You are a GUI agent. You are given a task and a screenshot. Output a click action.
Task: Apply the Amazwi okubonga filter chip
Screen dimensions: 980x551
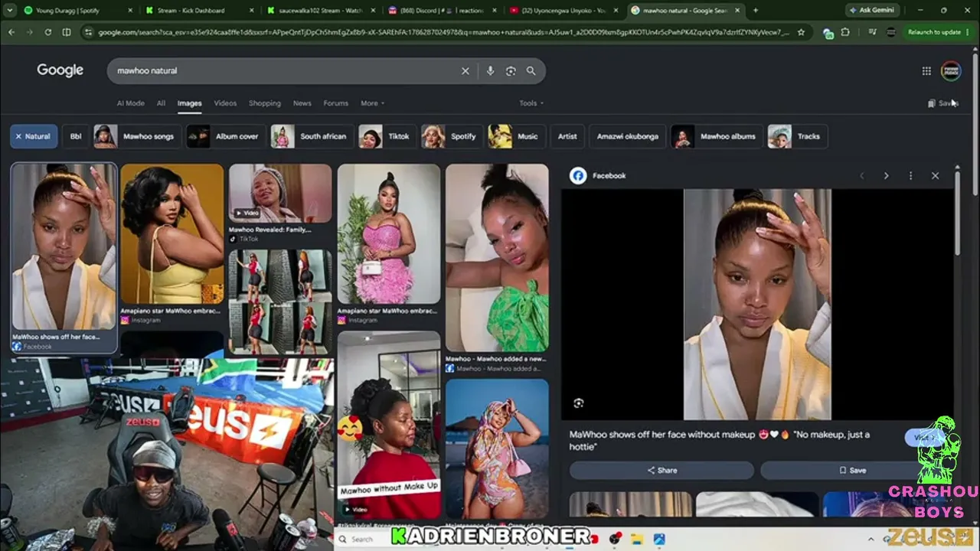[628, 136]
